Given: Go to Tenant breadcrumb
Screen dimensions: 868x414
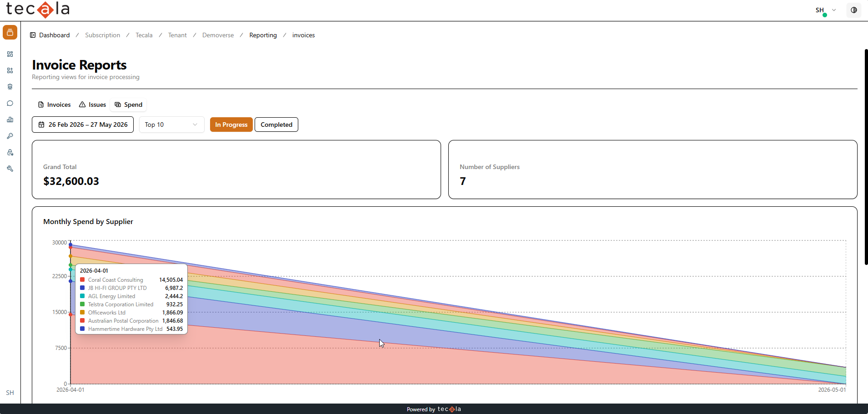Looking at the screenshot, I should coord(177,35).
